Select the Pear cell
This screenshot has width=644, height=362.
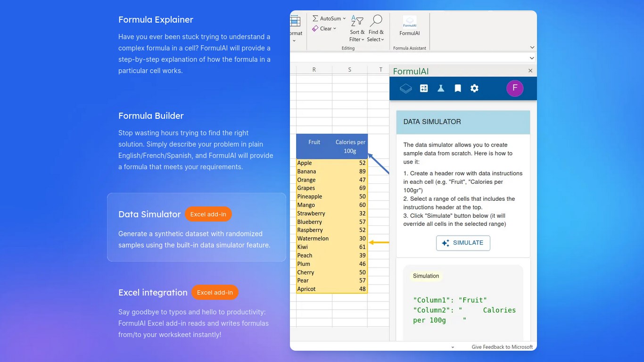[x=314, y=280]
